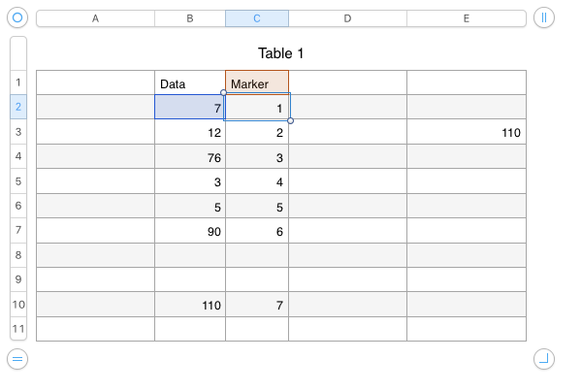
Task: Click the add rows handle at bottom-left
Action: pyautogui.click(x=17, y=359)
